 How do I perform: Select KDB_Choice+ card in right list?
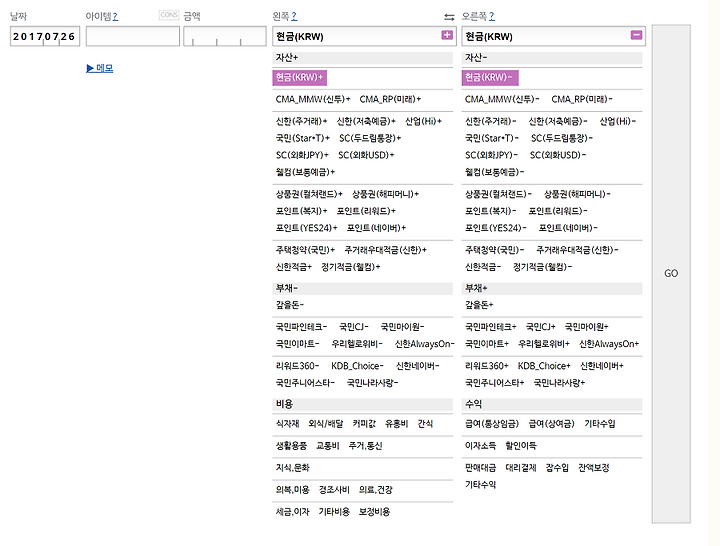pyautogui.click(x=544, y=366)
